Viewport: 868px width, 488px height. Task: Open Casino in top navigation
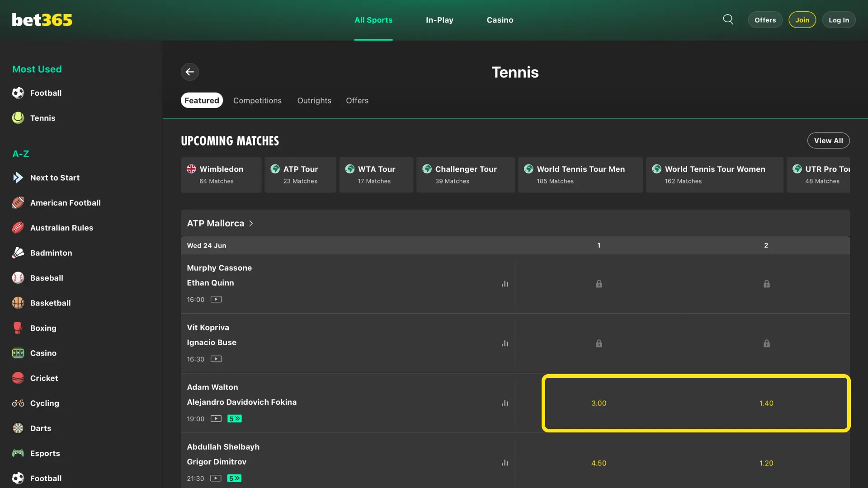pyautogui.click(x=500, y=20)
